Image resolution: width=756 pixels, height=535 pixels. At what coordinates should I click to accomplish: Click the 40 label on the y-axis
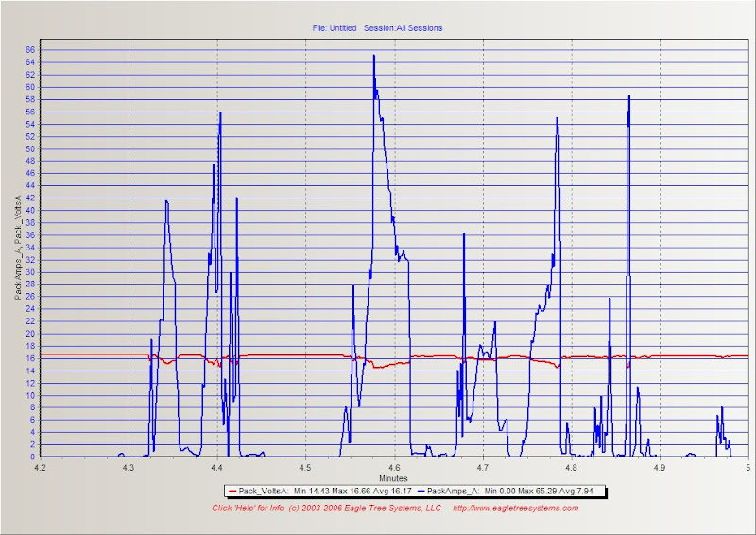tap(29, 211)
